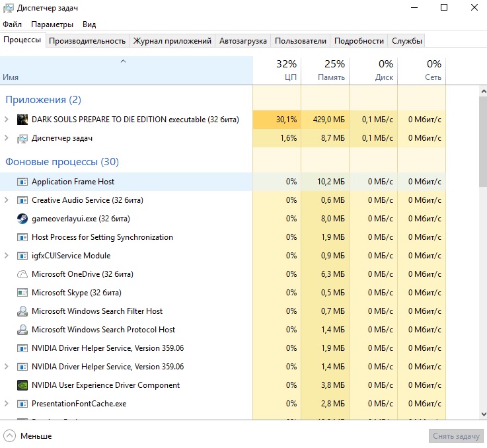This screenshot has width=487, height=448.
Task: Click the Task Manager title bar icon
Action: [8, 8]
